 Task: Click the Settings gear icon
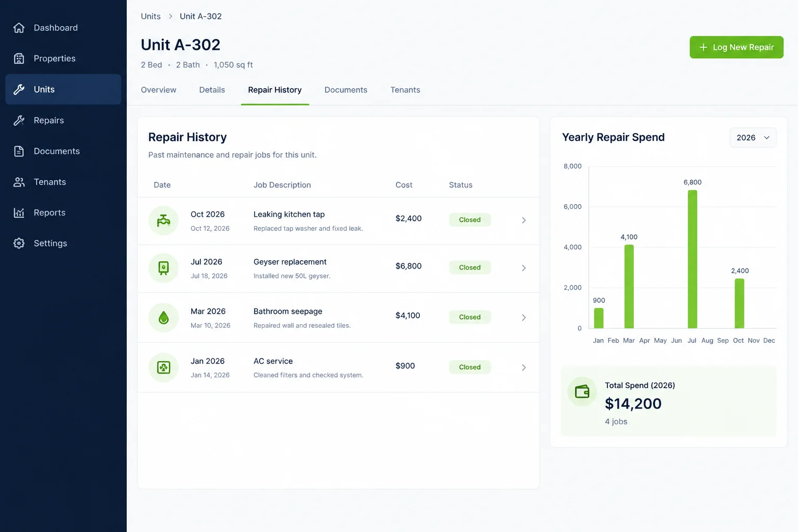tap(19, 243)
